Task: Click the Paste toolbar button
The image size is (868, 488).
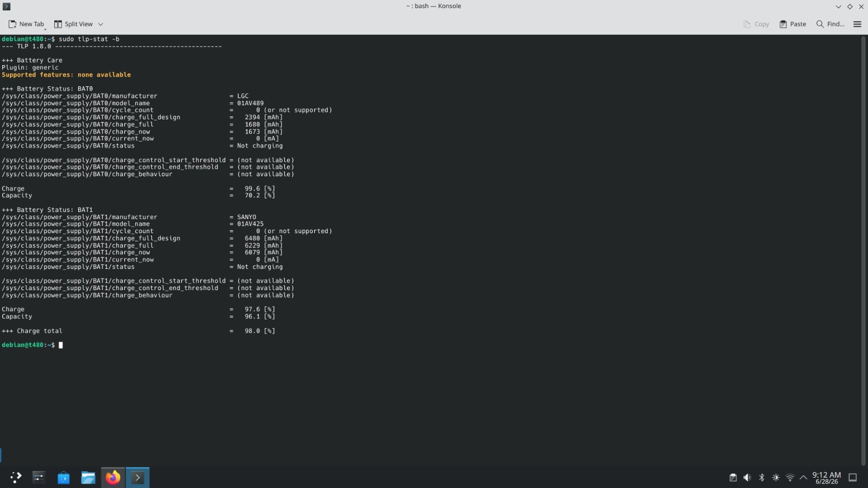Action: 793,24
